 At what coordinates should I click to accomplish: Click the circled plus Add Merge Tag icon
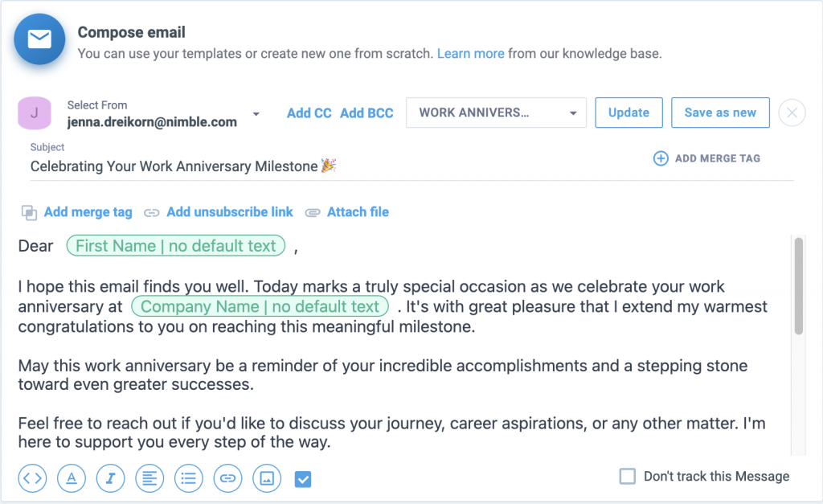point(661,158)
